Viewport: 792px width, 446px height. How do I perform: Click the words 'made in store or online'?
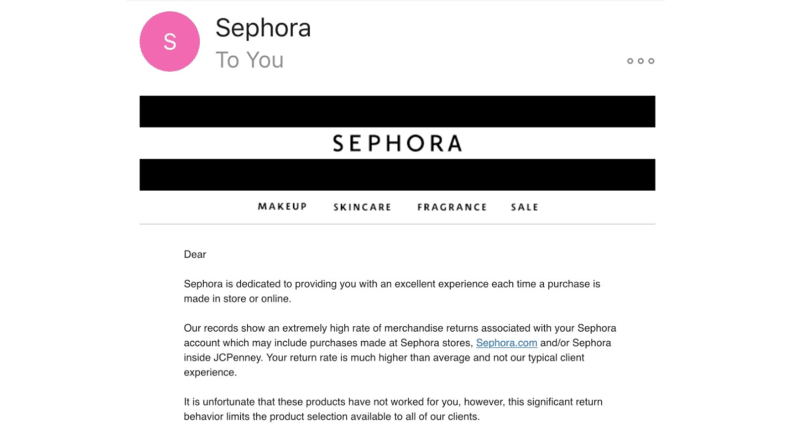tap(237, 299)
